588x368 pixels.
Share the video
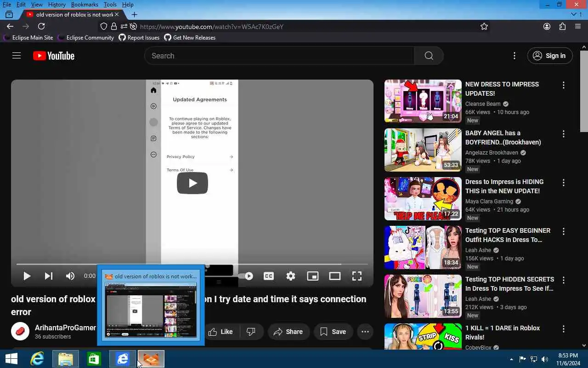[288, 332]
